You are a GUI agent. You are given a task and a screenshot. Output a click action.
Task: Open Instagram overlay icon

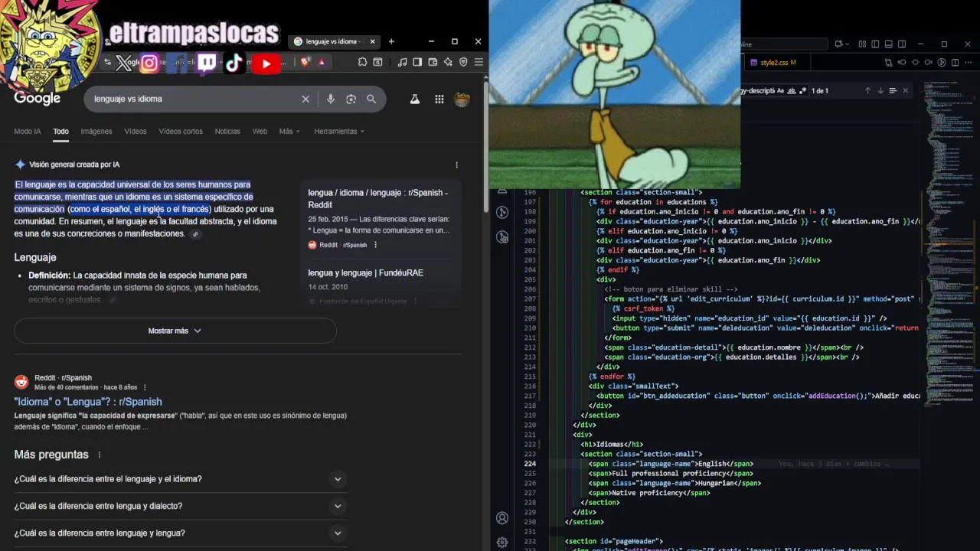149,64
